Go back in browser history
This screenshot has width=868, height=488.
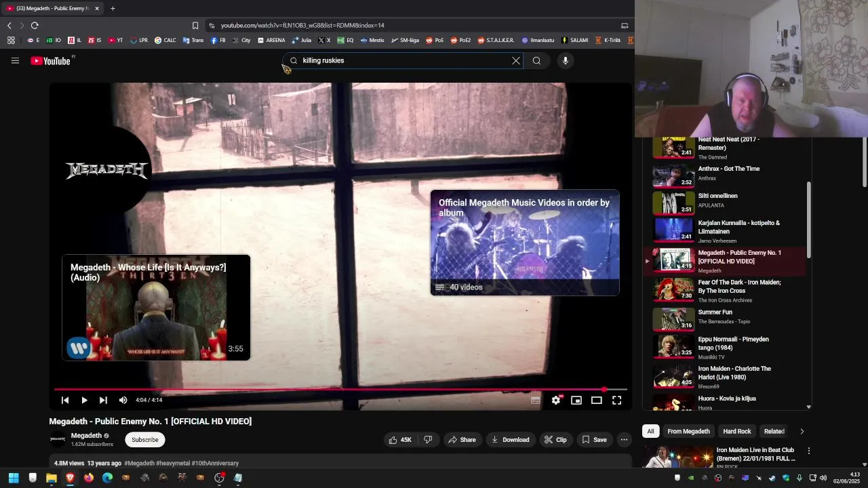pyautogui.click(x=9, y=25)
